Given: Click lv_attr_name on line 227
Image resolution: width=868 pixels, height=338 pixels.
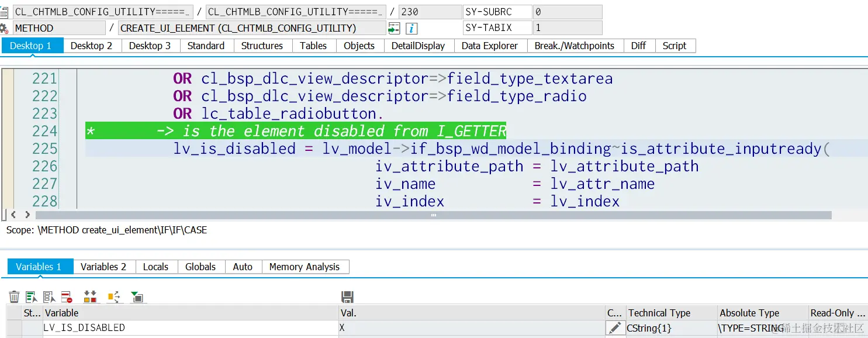Looking at the screenshot, I should (x=603, y=184).
